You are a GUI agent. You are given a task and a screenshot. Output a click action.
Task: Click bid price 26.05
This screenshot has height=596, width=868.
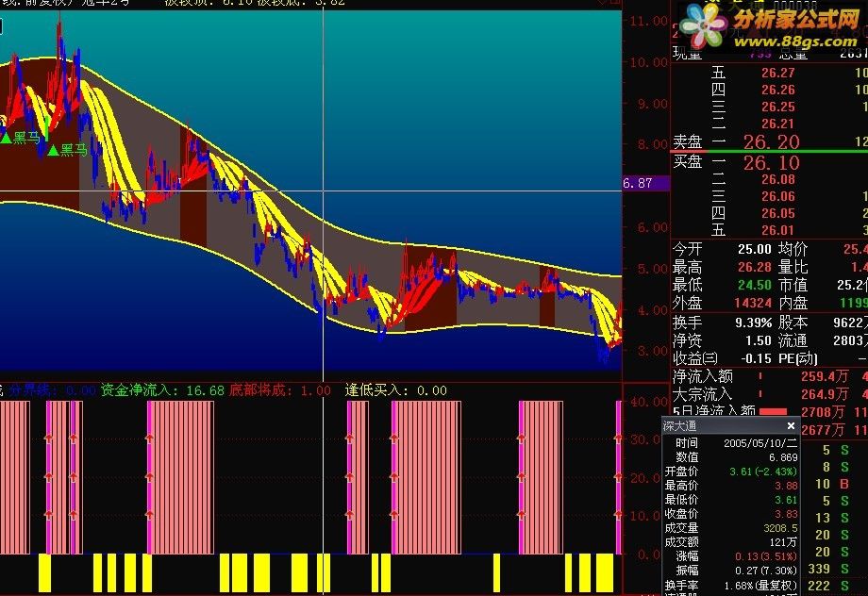pos(777,213)
